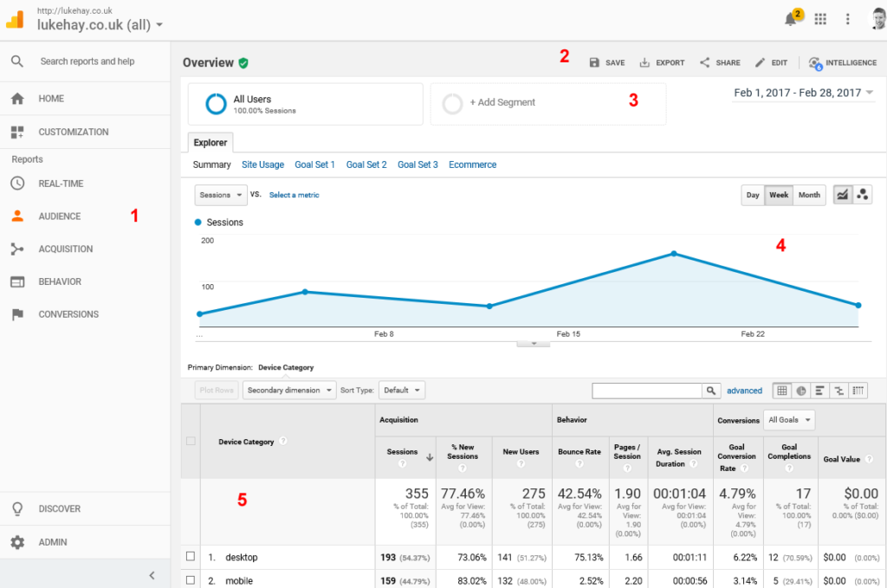
Task: Click the peak data point on Sessions chart
Action: click(x=673, y=254)
